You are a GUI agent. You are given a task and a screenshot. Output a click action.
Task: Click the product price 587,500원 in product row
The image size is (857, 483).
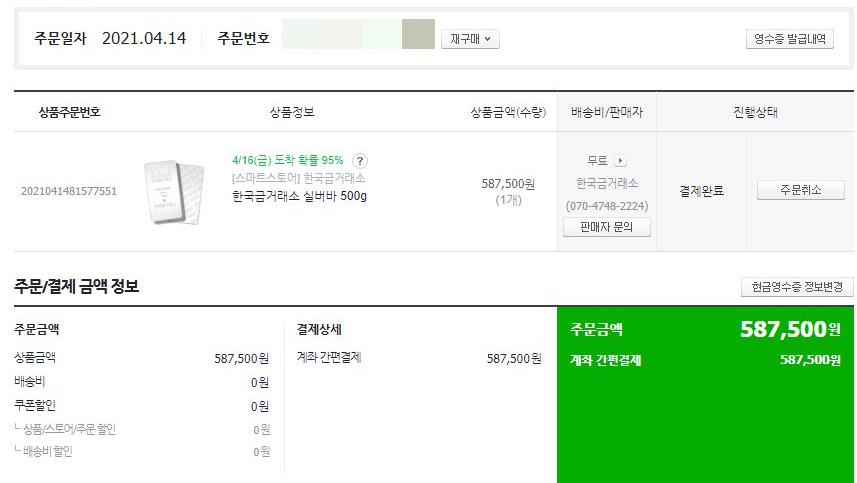click(x=508, y=184)
